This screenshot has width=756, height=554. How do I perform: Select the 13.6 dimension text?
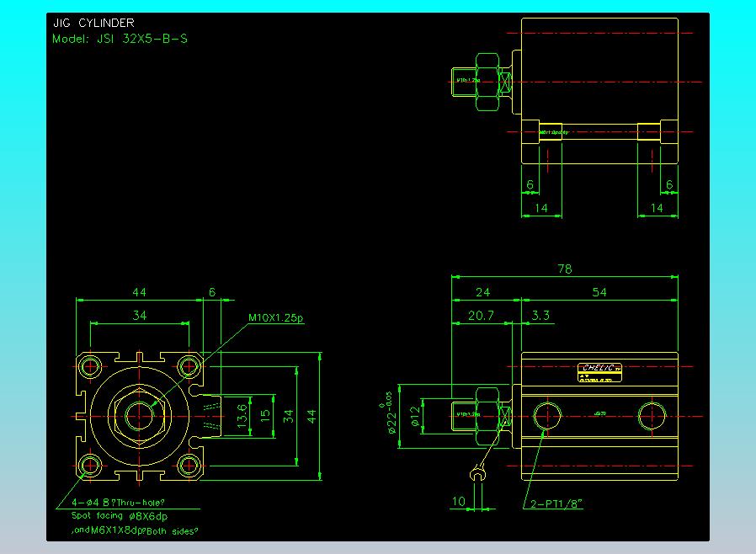click(243, 415)
